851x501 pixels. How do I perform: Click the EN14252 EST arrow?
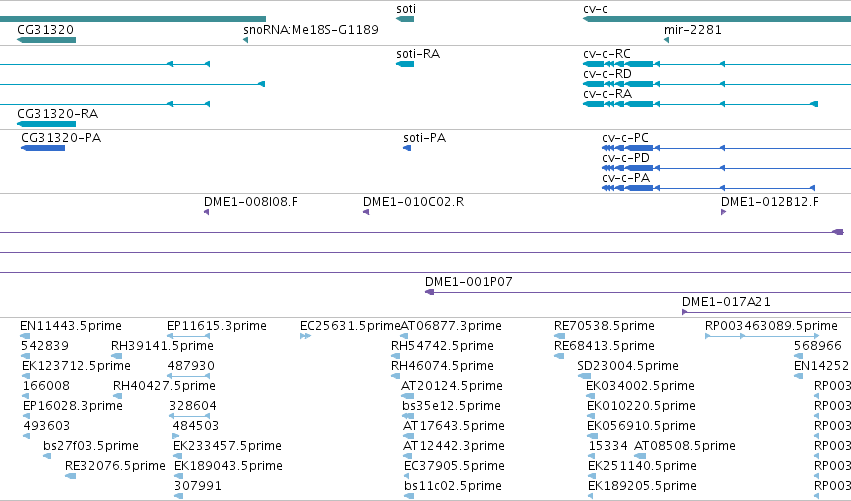pyautogui.click(x=798, y=376)
